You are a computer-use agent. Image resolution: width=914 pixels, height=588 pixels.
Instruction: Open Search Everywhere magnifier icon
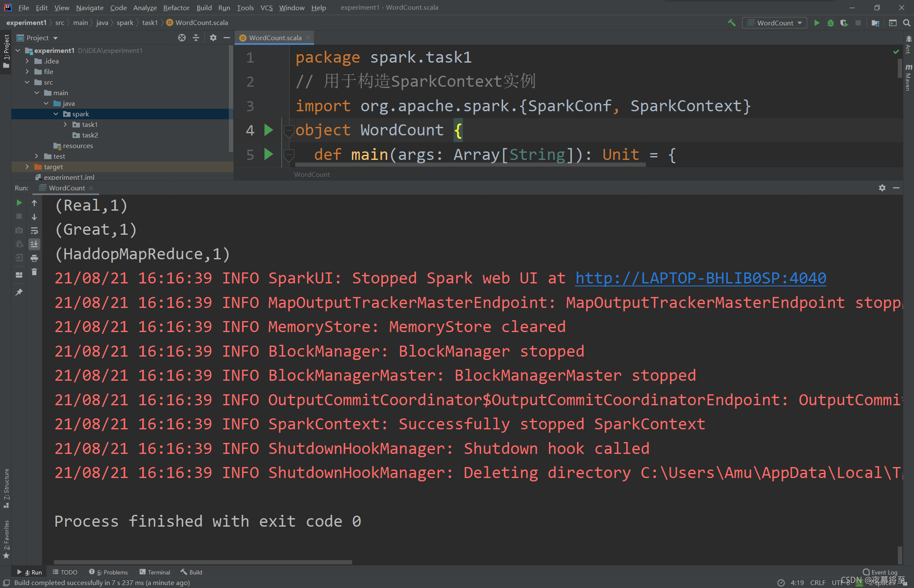point(906,23)
